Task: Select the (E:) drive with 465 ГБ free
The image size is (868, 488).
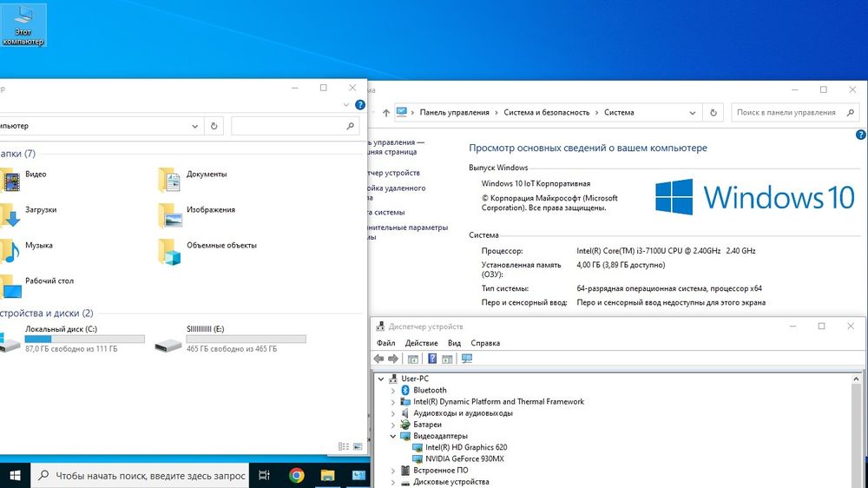Action: [230, 339]
